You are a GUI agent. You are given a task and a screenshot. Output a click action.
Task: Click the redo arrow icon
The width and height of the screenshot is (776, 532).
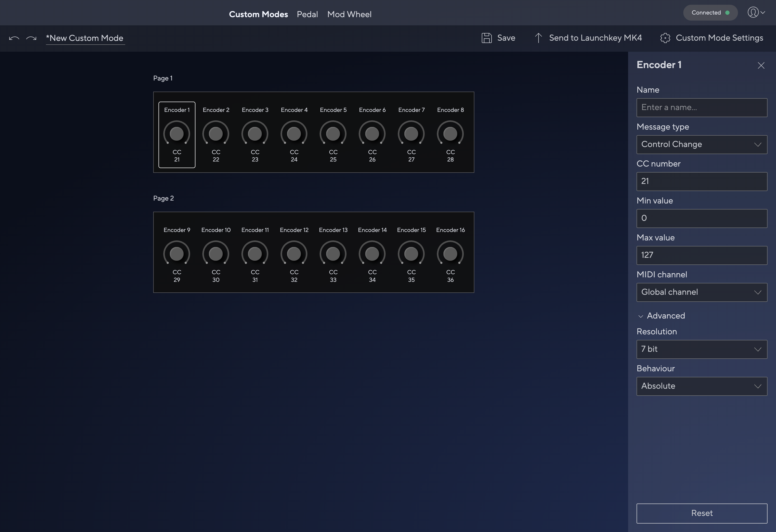click(31, 38)
